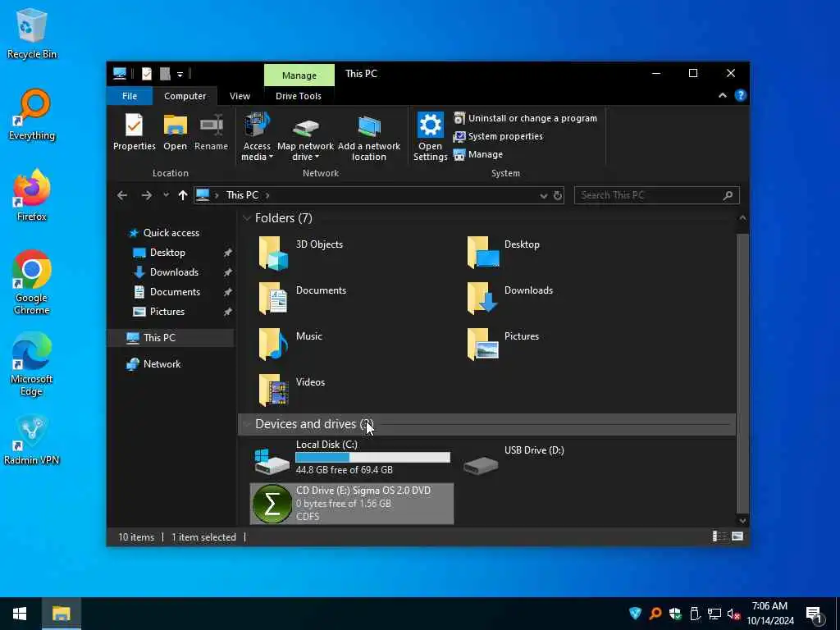Open the Recent locations dropdown arrow

coord(166,195)
